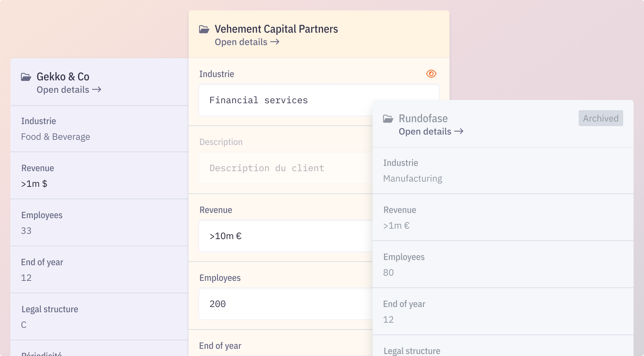Click the >1m $ revenue value
This screenshot has width=644, height=356.
pos(34,184)
